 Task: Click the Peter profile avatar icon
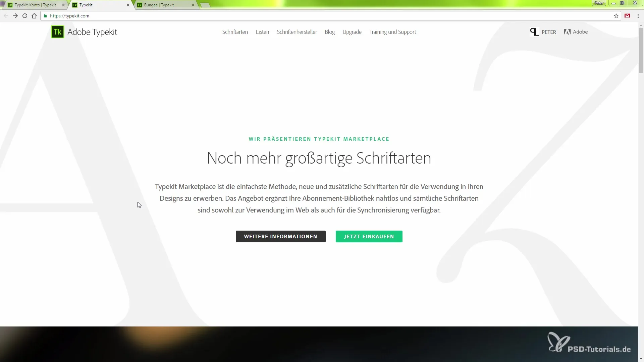tap(534, 32)
